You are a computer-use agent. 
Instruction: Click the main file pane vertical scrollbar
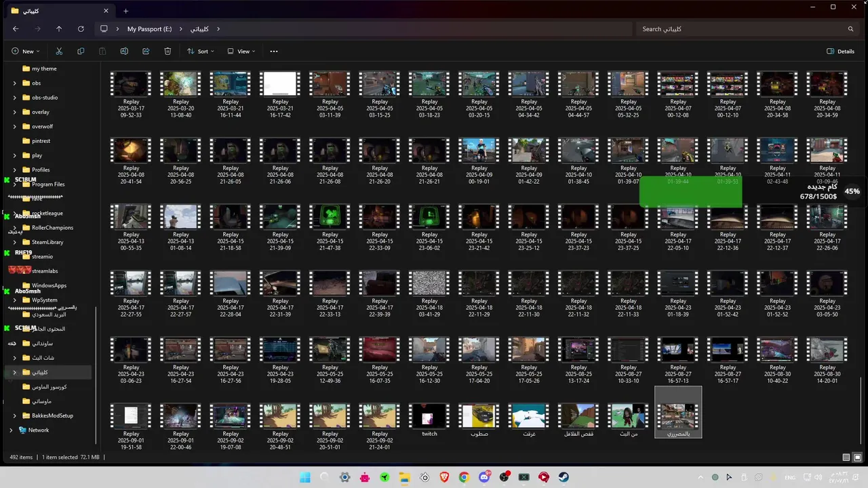861,411
